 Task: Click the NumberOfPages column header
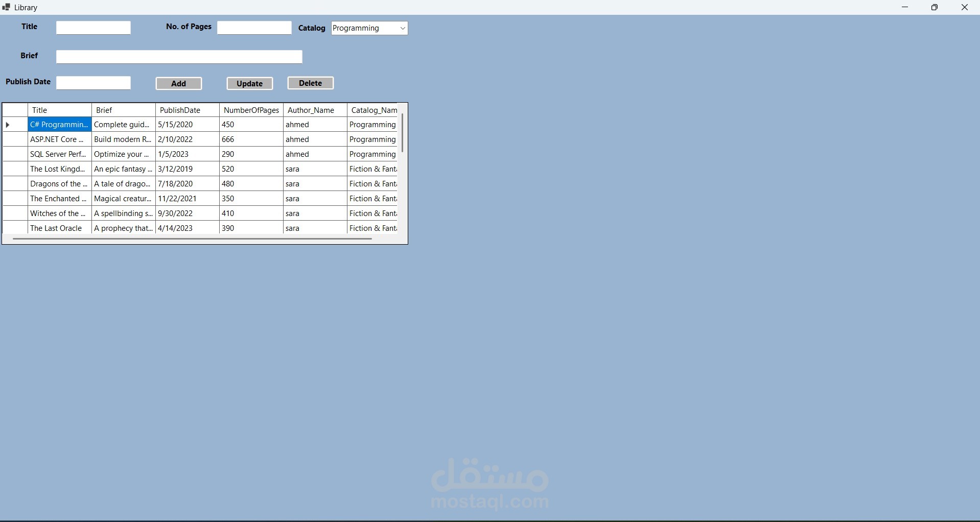click(x=250, y=110)
